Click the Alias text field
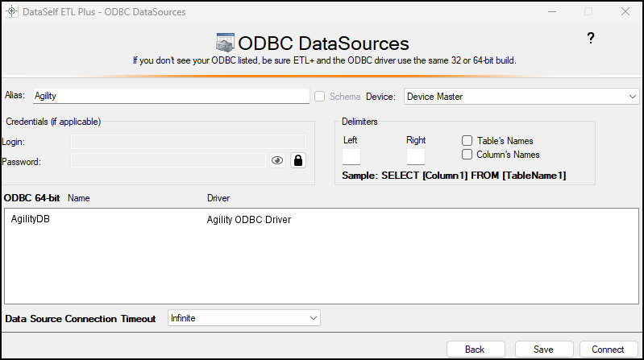Viewport: 644px width, 360px height. click(170, 96)
